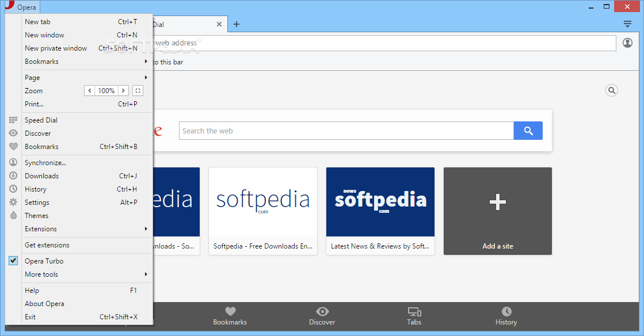The width and height of the screenshot is (644, 336).
Task: Click the Downloads arrow icon in menu
Action: point(13,175)
